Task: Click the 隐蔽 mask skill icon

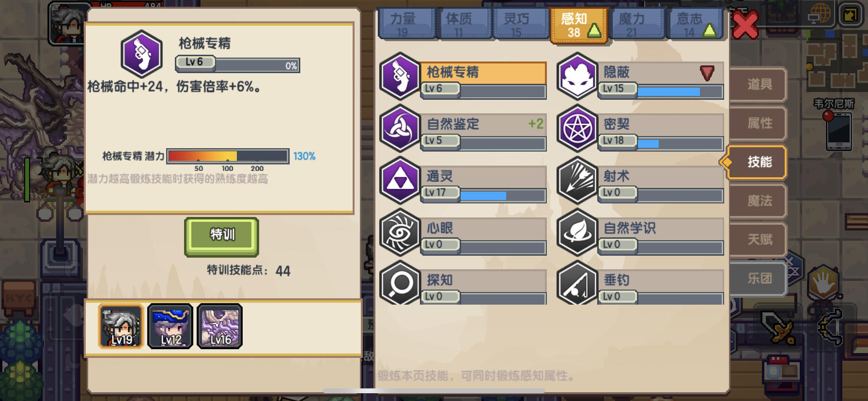Action: pos(577,76)
